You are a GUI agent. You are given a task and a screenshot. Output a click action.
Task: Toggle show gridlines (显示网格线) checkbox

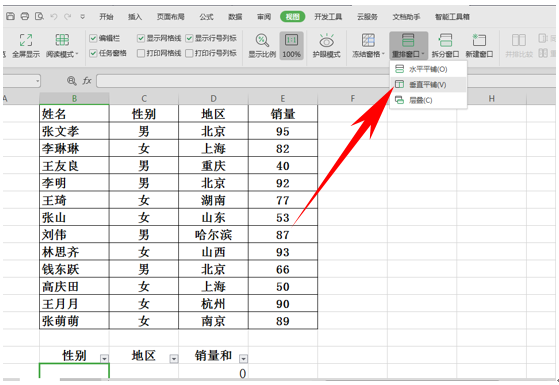pyautogui.click(x=141, y=38)
